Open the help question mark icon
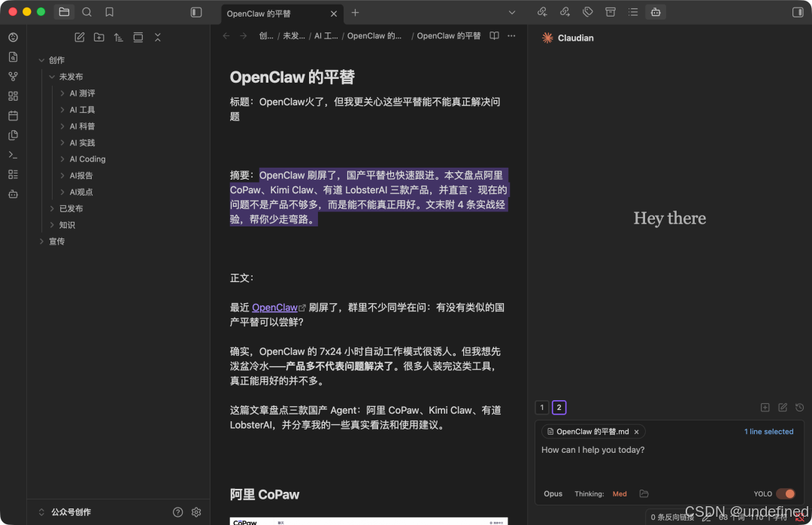The height and width of the screenshot is (525, 812). tap(177, 512)
